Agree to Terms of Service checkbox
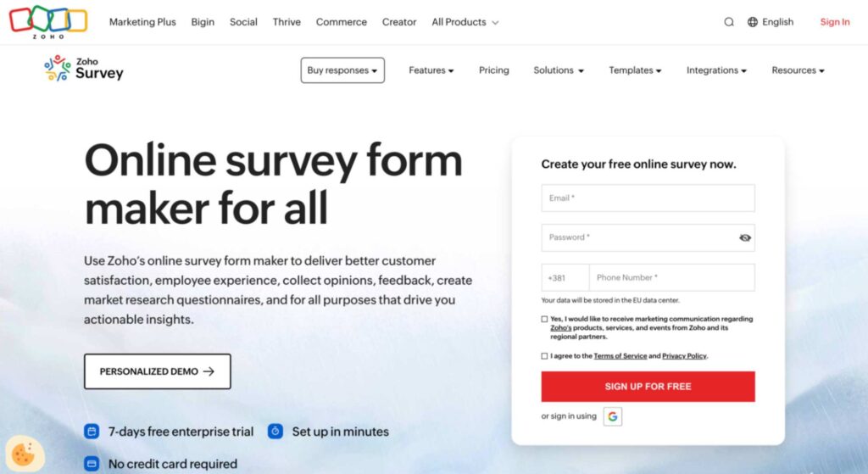868x474 pixels. 544,356
